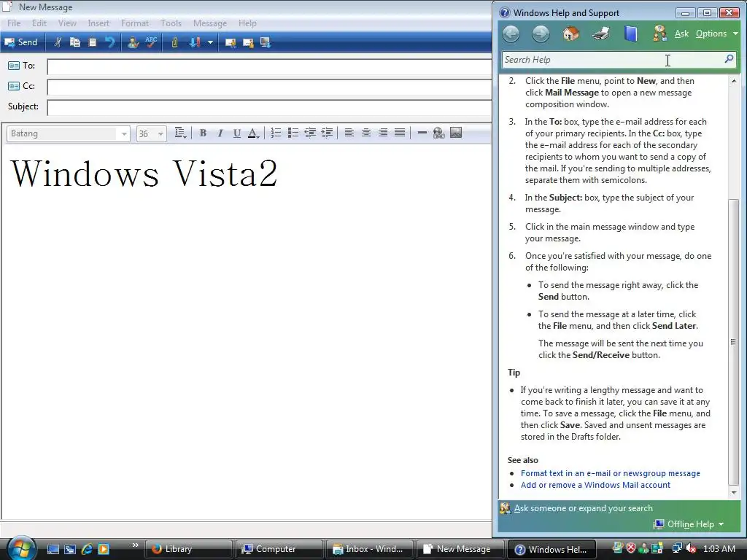The image size is (747, 560).
Task: Expand the Quick Launch chevron
Action: point(135,545)
